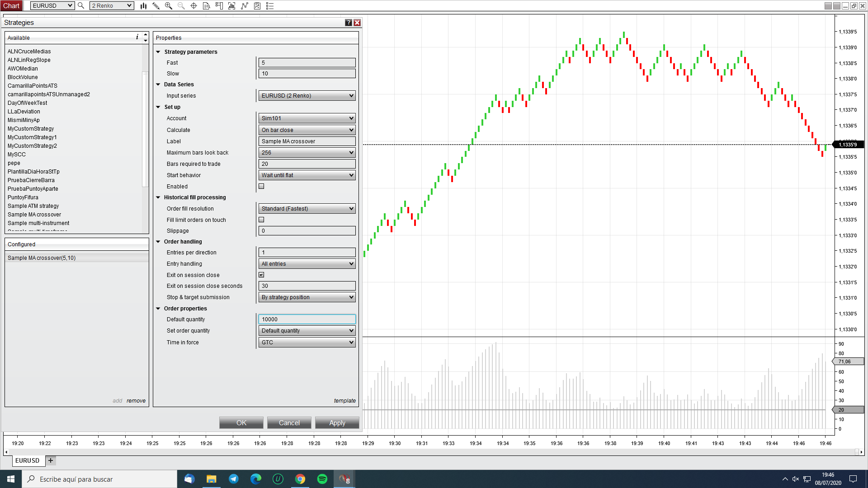This screenshot has height=488, width=868.
Task: Toggle the crosshair cursor icon
Action: pyautogui.click(x=194, y=6)
